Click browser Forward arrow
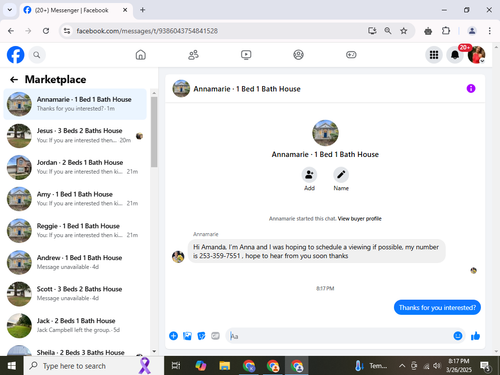Image resolution: width=500 pixels, height=375 pixels. point(28,31)
